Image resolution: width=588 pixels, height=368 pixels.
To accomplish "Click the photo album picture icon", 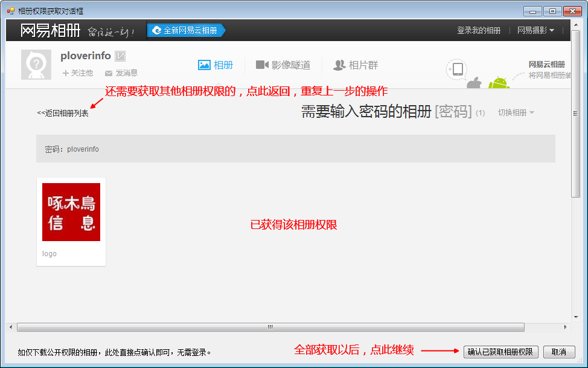I will click(x=204, y=65).
